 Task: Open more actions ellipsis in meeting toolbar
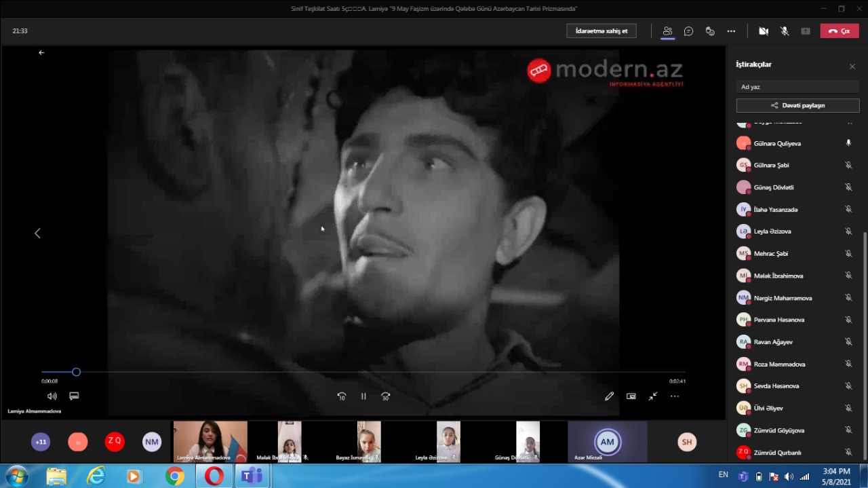731,31
